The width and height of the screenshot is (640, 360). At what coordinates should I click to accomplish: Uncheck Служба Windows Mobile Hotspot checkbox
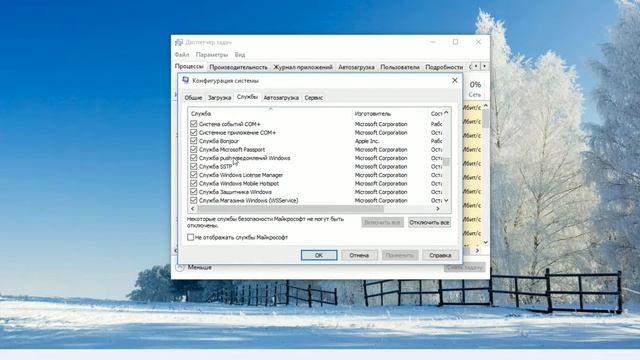point(193,183)
